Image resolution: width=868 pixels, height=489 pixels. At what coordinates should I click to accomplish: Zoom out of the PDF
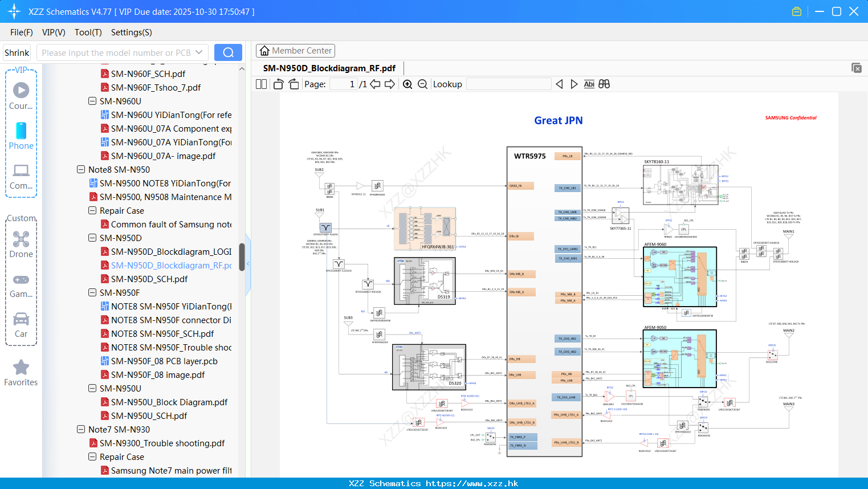(x=422, y=84)
